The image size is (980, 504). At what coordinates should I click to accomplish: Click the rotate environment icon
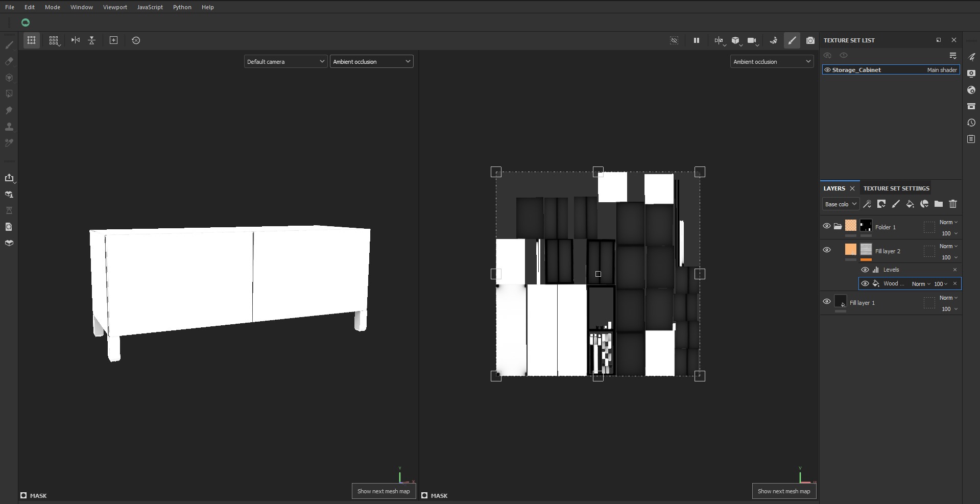[773, 40]
